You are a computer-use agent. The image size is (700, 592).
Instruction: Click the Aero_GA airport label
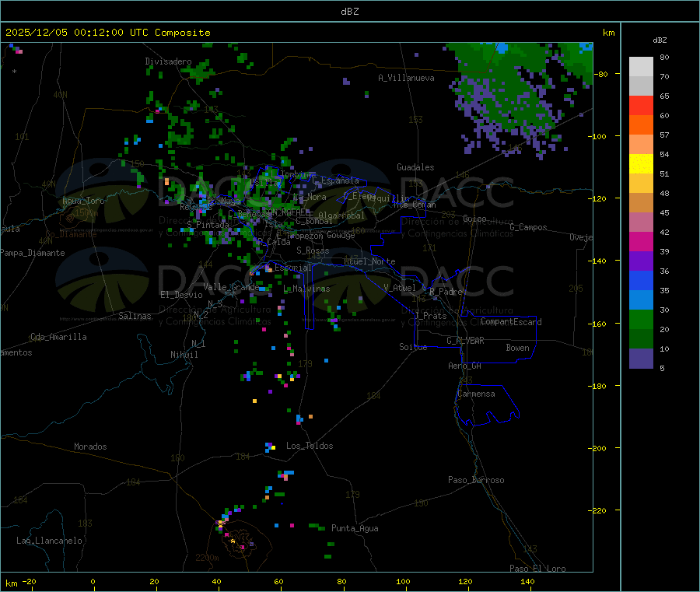coord(465,366)
